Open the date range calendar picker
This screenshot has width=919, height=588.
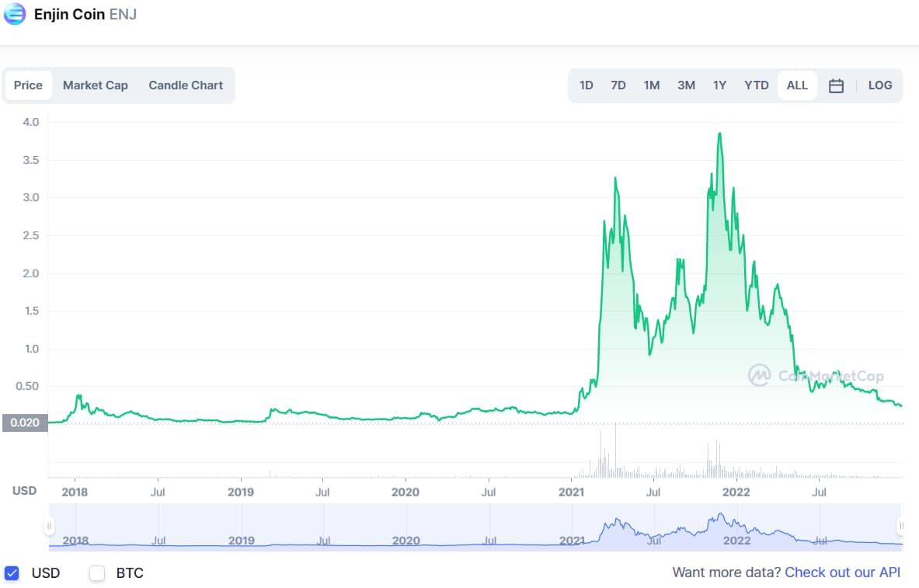(836, 85)
